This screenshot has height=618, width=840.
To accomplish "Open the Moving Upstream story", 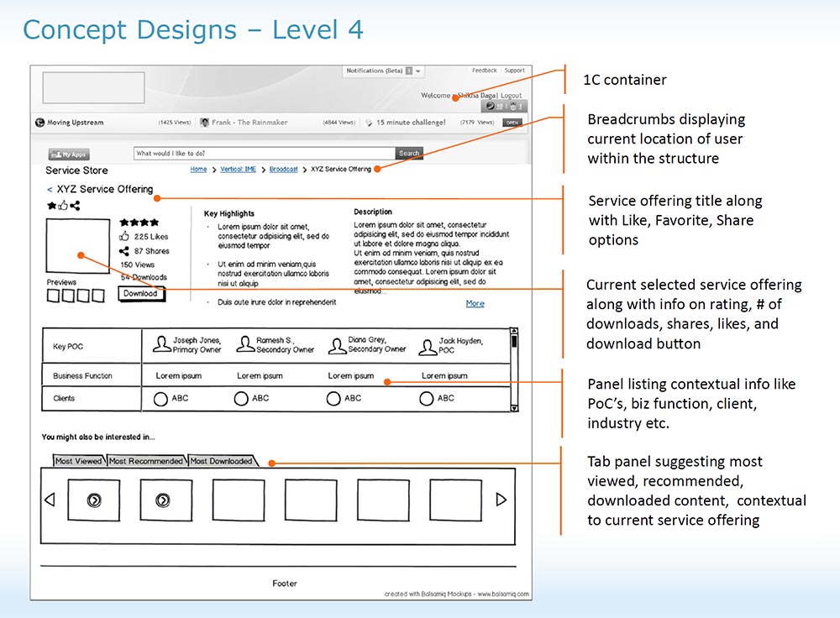I will pyautogui.click(x=75, y=122).
